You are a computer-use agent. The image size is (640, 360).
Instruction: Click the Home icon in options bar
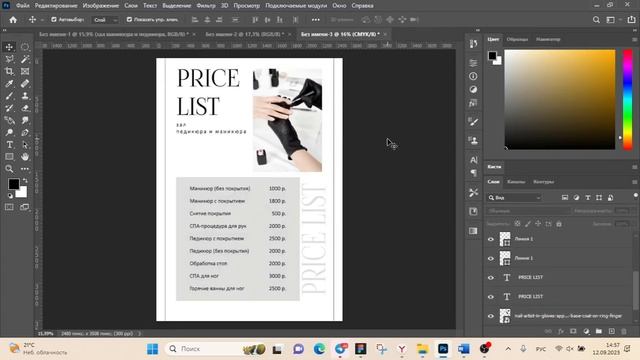point(13,20)
